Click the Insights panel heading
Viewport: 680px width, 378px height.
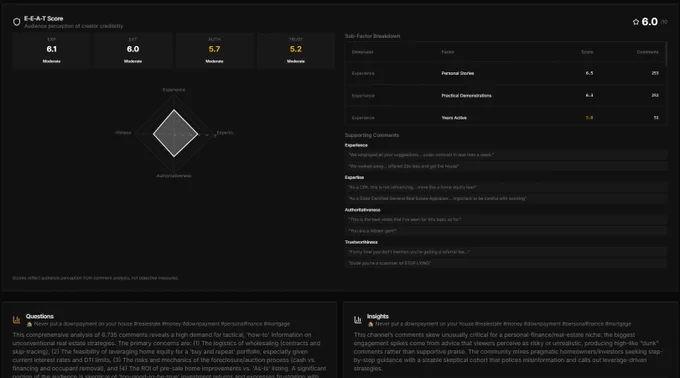378,316
